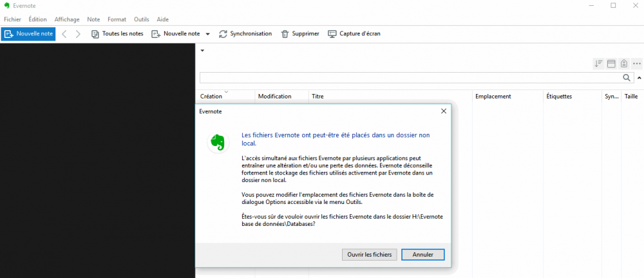
Task: Open the Format menu
Action: 117,19
